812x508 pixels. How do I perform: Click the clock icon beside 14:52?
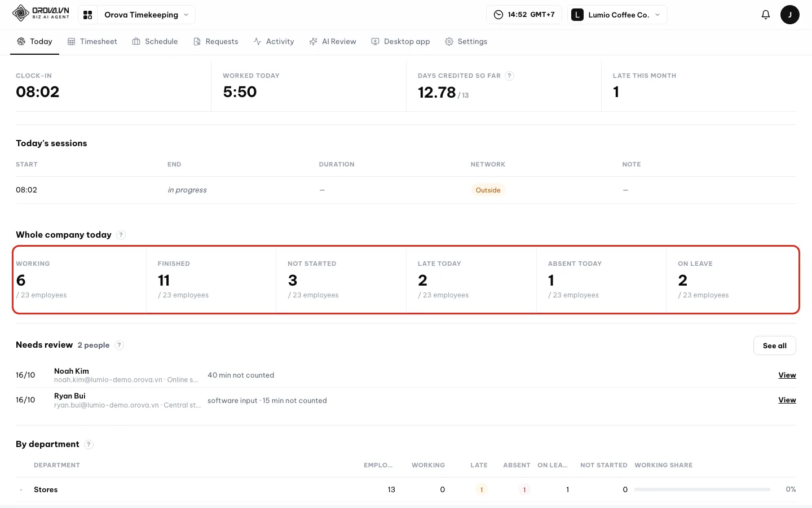498,15
